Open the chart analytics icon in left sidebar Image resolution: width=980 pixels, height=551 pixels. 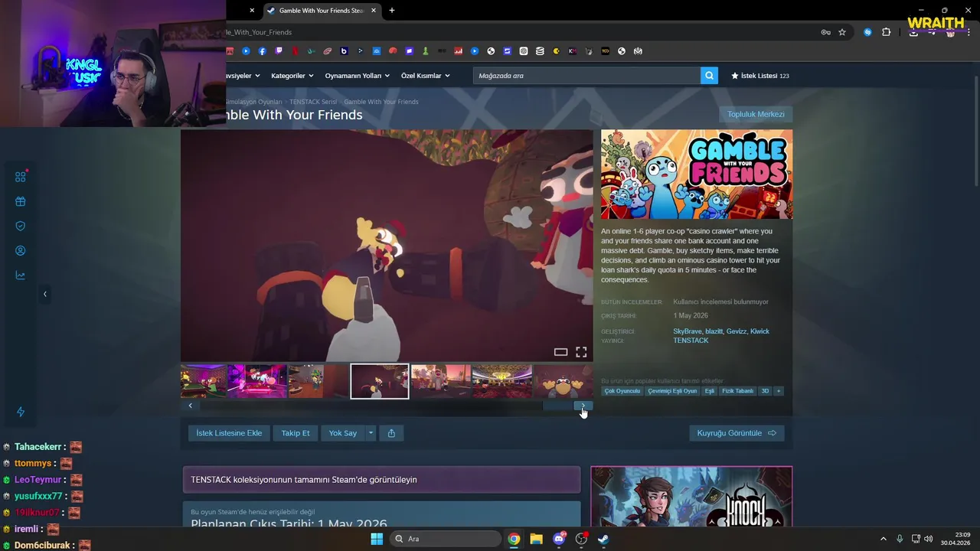pyautogui.click(x=21, y=275)
